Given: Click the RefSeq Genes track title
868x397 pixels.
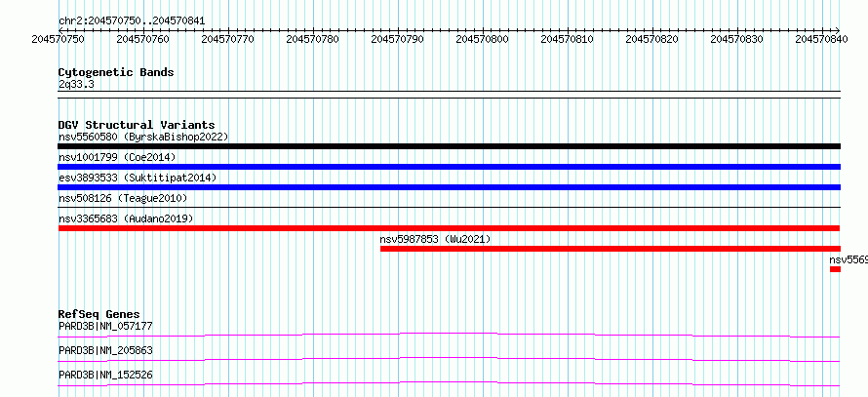Looking at the screenshot, I should point(99,314).
